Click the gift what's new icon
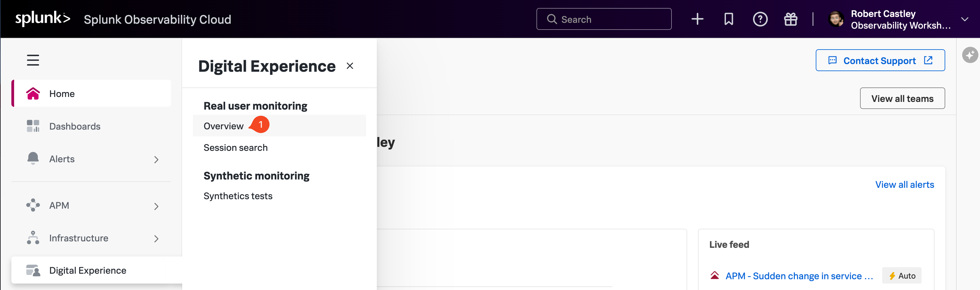This screenshot has width=980, height=290. (791, 19)
